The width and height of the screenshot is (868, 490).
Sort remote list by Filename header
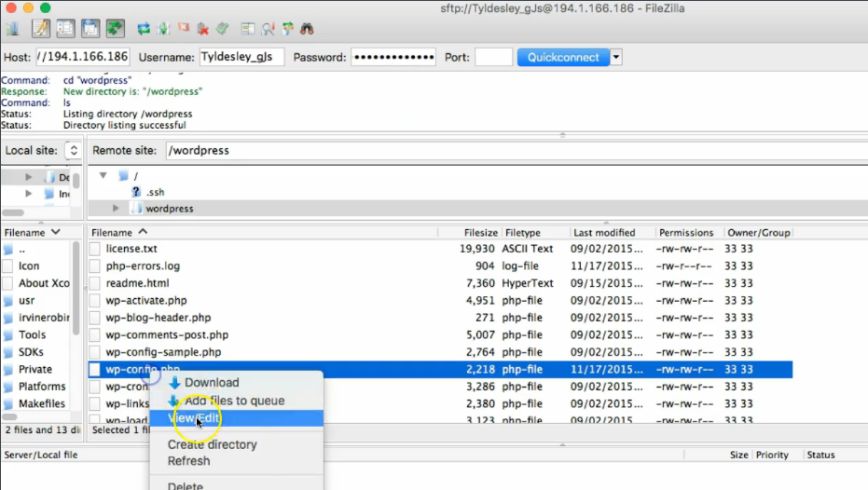pyautogui.click(x=264, y=232)
